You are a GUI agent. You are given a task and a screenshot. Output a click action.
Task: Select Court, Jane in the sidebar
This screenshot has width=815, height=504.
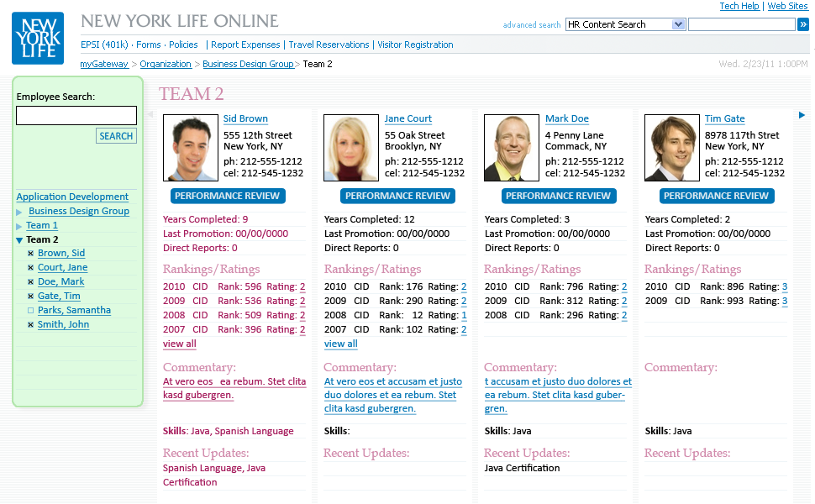63,268
